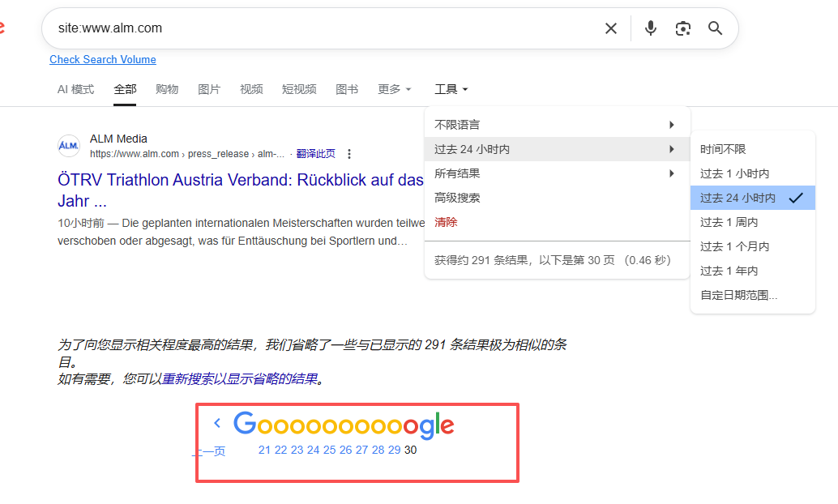Click into the site:www.alm.com search field
838x504 pixels.
pyautogui.click(x=324, y=28)
